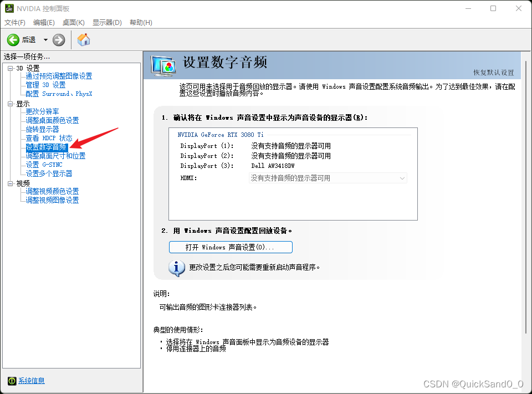Click 恢复默认设置 link
Screen dimensions: 532x394
(494, 73)
